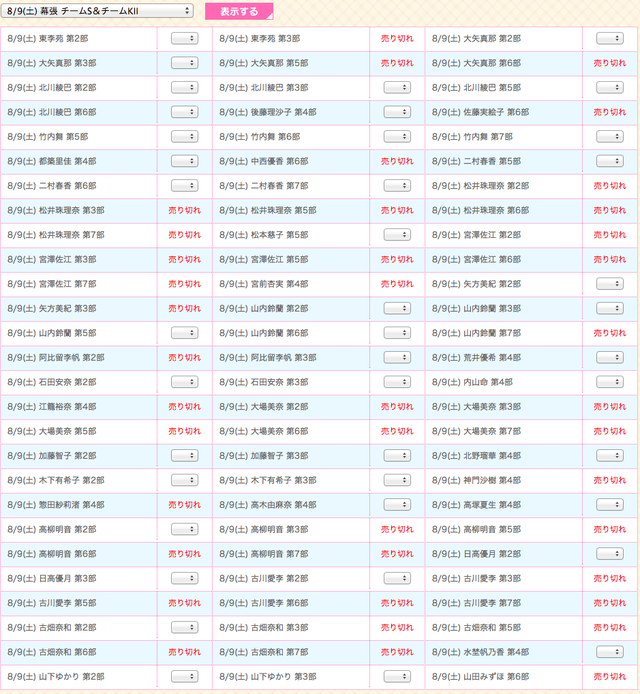
Task: Open quantity dropdown for 山内鈴蘭 第6部
Action: click(397, 333)
